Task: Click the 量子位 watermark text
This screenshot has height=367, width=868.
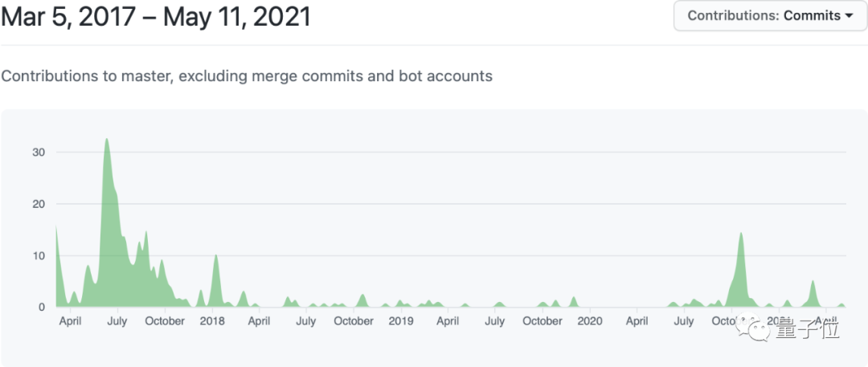Action: [x=809, y=328]
